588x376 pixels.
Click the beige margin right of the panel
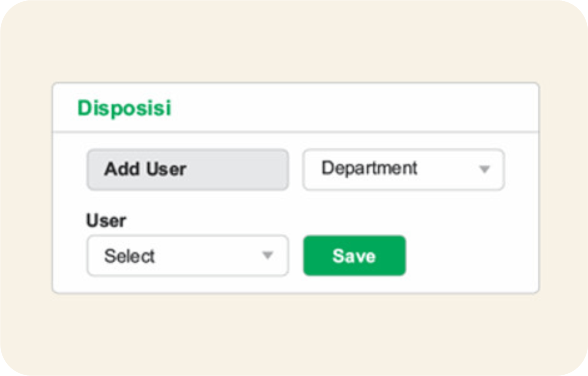[563, 188]
